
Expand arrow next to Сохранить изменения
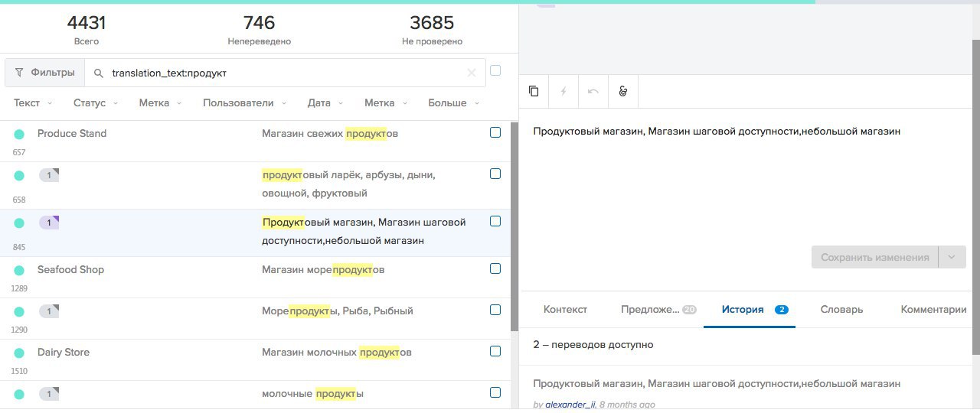pos(952,257)
